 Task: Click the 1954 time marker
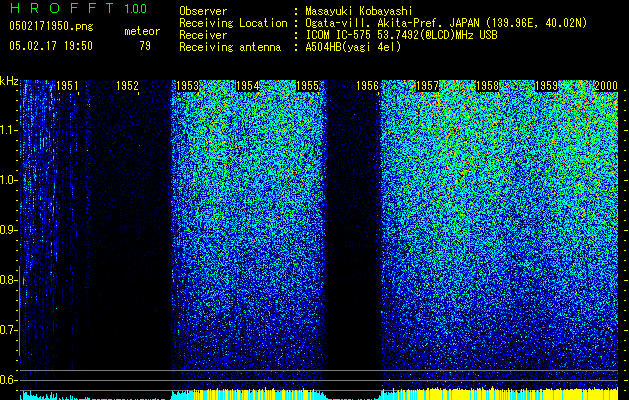pyautogui.click(x=248, y=86)
